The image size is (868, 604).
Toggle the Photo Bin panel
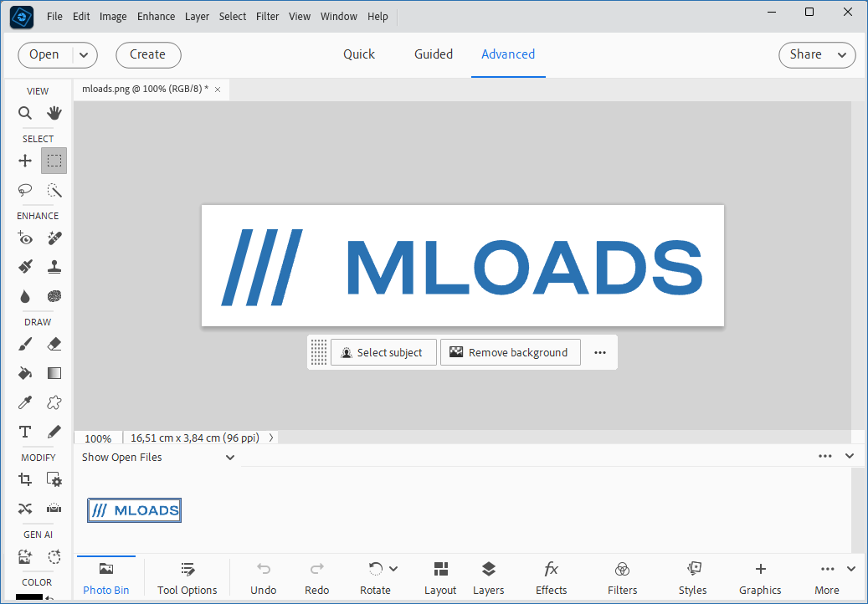tap(105, 578)
